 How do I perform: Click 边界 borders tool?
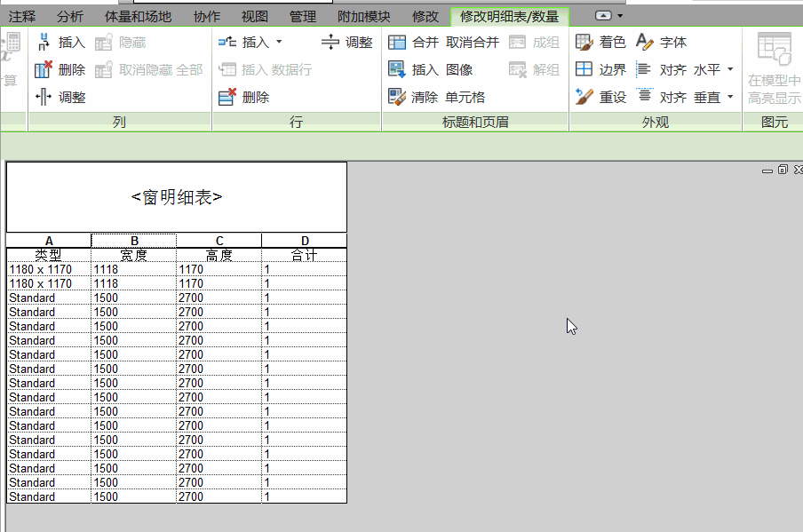(x=584, y=69)
